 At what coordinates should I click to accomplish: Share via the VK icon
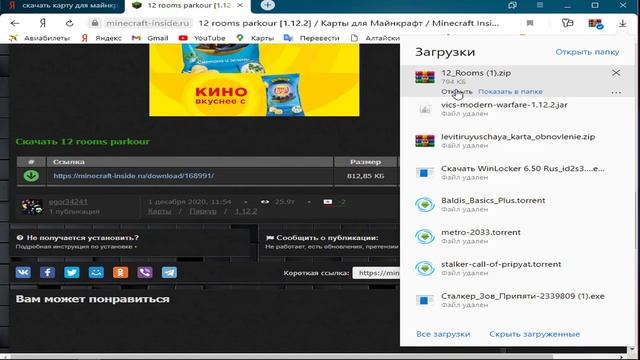coord(23,272)
